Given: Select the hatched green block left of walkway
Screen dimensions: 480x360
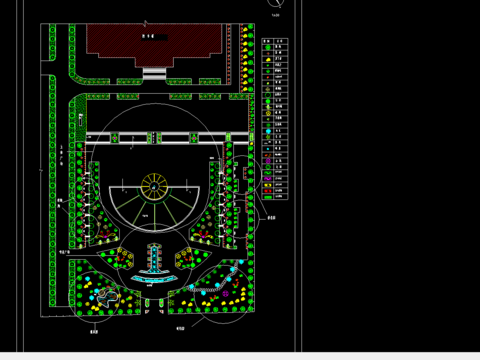Looking at the screenshot, I should (81, 117).
